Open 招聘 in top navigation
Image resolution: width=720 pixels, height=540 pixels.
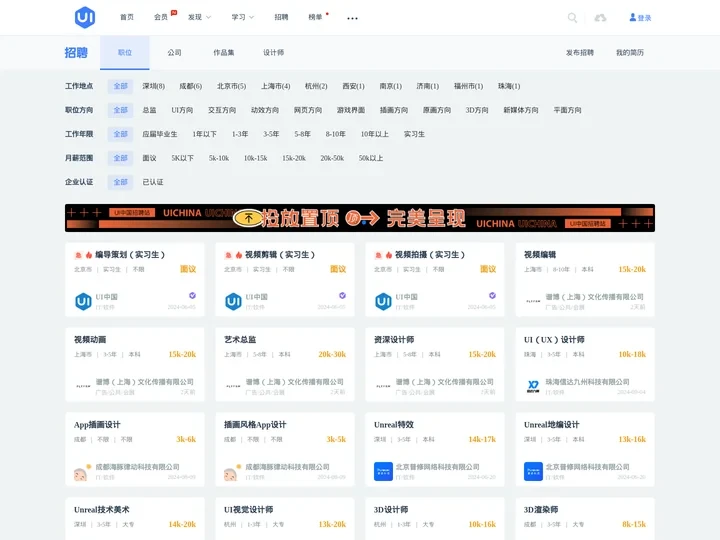(x=281, y=17)
